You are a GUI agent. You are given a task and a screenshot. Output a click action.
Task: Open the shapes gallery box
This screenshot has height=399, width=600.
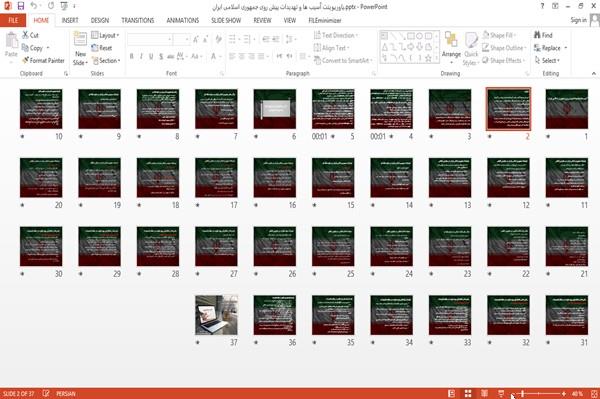409,47
